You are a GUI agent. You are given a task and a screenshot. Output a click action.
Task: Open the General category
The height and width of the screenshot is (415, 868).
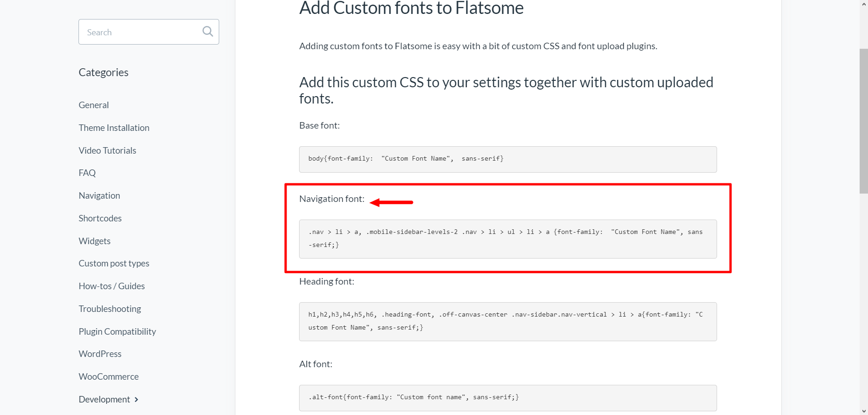pyautogui.click(x=94, y=105)
